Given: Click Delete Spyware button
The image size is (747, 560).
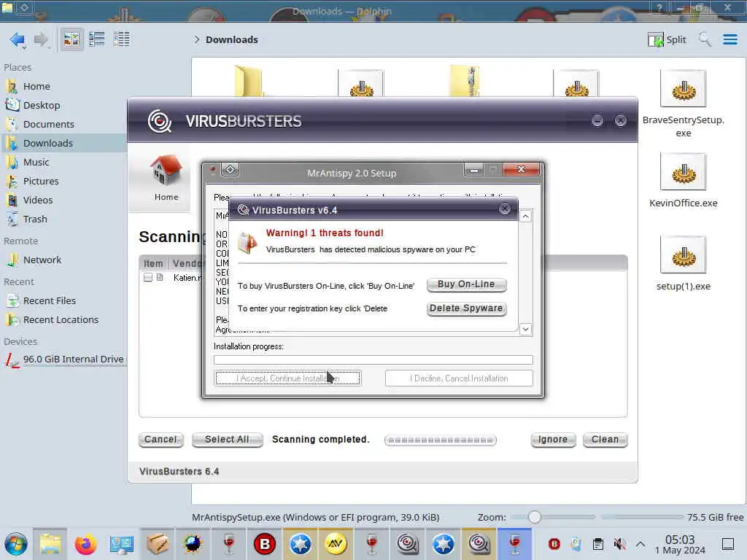Looking at the screenshot, I should coord(466,308).
